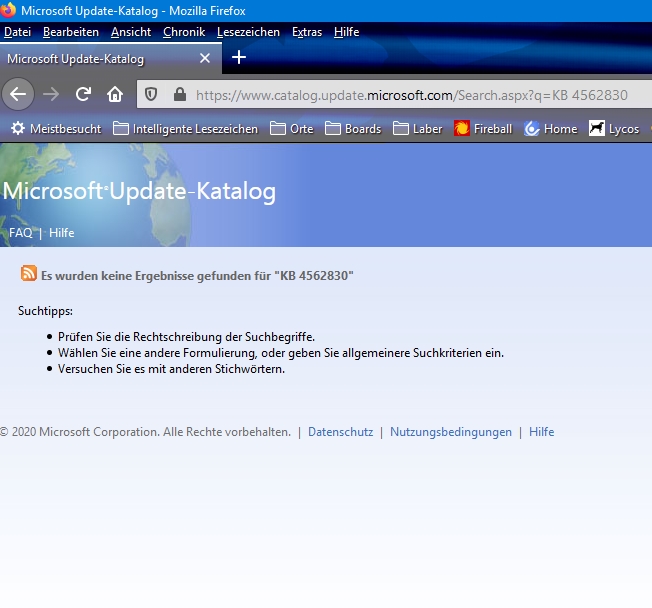The height and width of the screenshot is (608, 652).
Task: Click the forward navigation arrow
Action: tap(51, 94)
